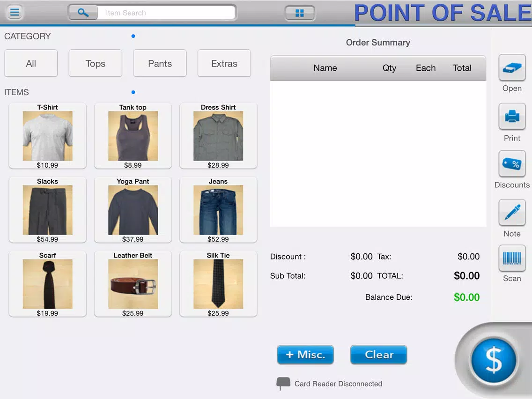Add a Note with pencil icon
Screen dimensions: 532x399
click(x=512, y=213)
